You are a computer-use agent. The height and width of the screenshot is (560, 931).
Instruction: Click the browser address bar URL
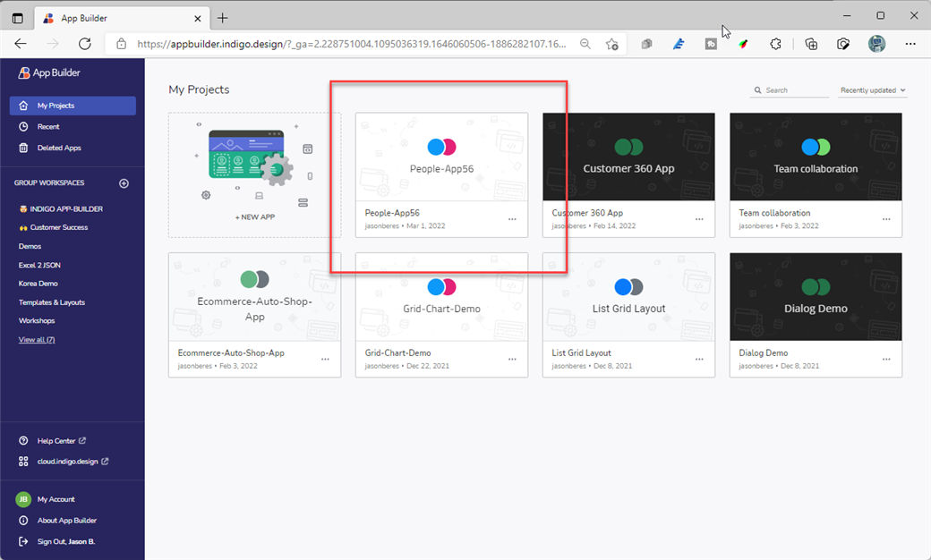pos(351,44)
